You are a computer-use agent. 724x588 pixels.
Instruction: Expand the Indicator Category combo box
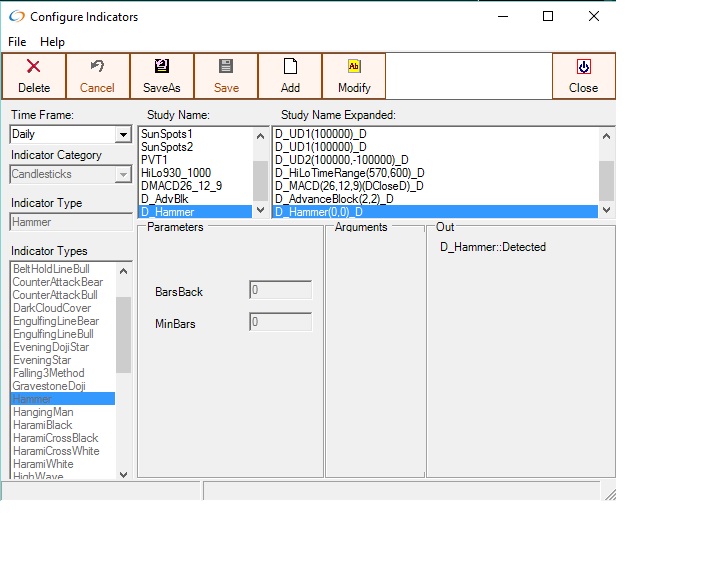[x=124, y=175]
